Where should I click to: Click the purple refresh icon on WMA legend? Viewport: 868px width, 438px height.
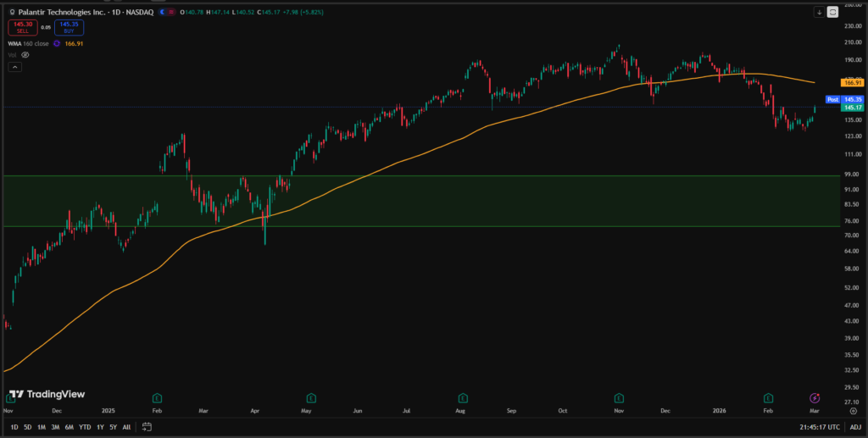click(57, 44)
